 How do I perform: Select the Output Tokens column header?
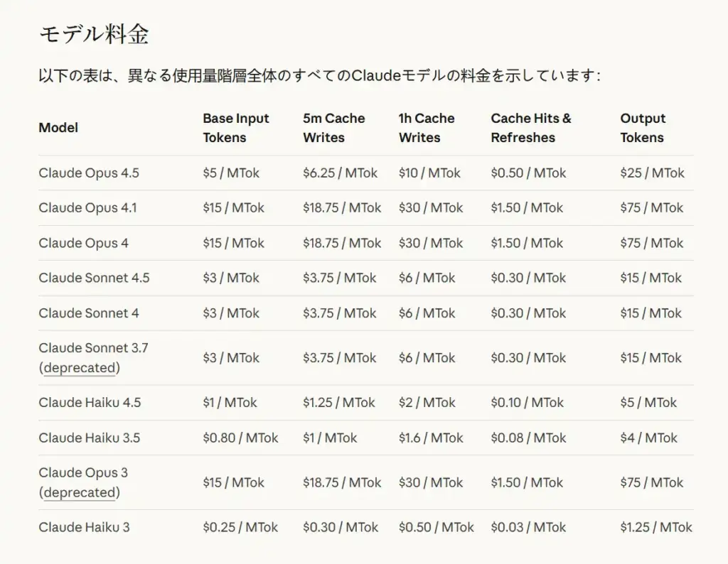pos(643,128)
